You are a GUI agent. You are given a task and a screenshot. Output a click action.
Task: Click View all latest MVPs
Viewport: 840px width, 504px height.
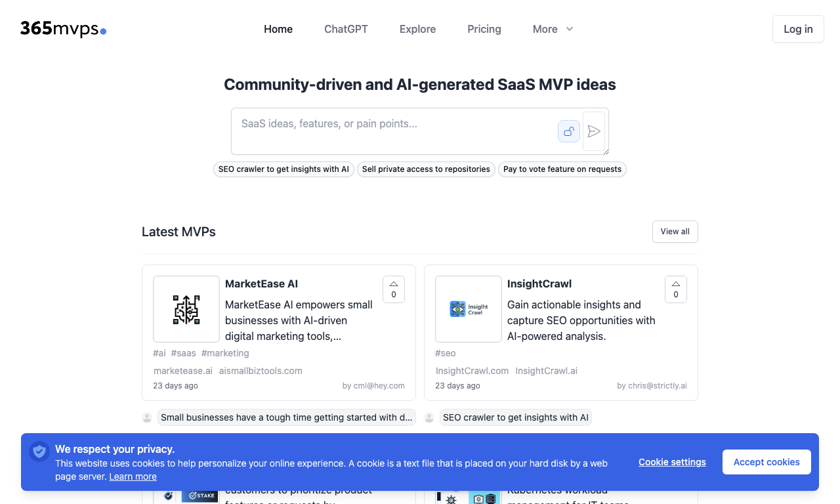tap(675, 232)
